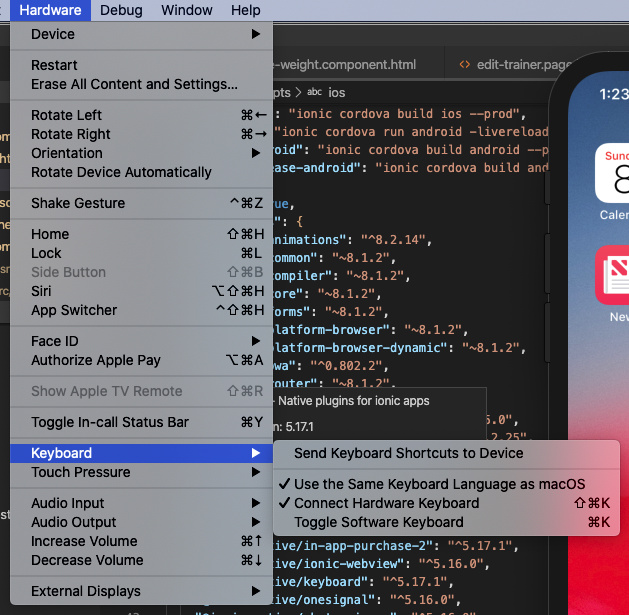Click the in-app-purchase-2 dependency line
This screenshot has height=615, width=629.
pos(396,546)
